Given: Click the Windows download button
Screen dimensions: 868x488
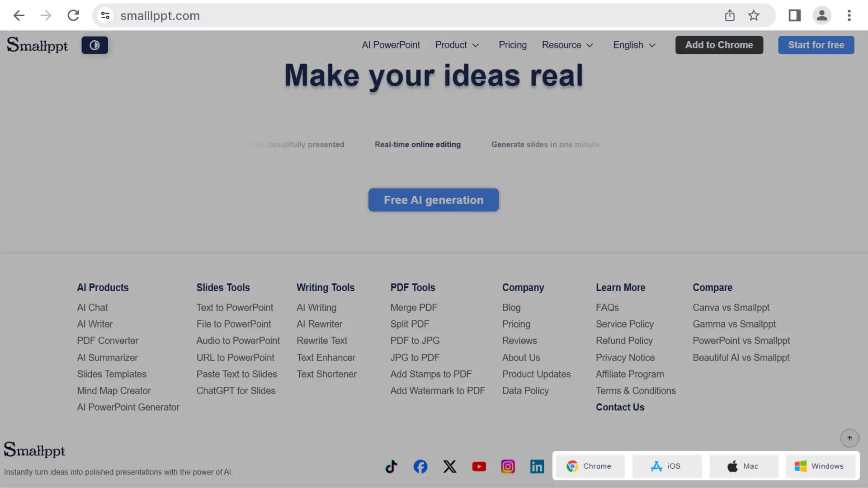Looking at the screenshot, I should [x=821, y=466].
